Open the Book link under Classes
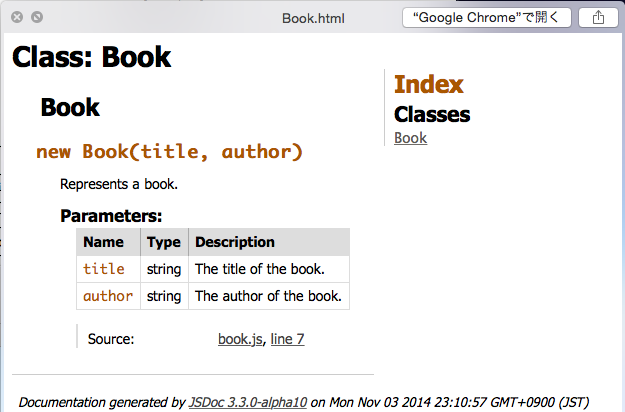The image size is (625, 412). (x=410, y=138)
